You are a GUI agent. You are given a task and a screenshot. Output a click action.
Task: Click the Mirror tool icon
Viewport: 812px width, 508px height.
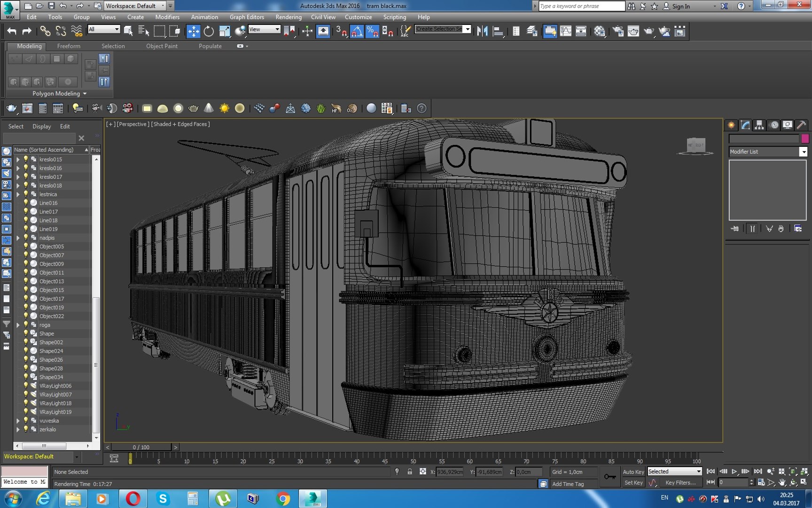pyautogui.click(x=482, y=31)
